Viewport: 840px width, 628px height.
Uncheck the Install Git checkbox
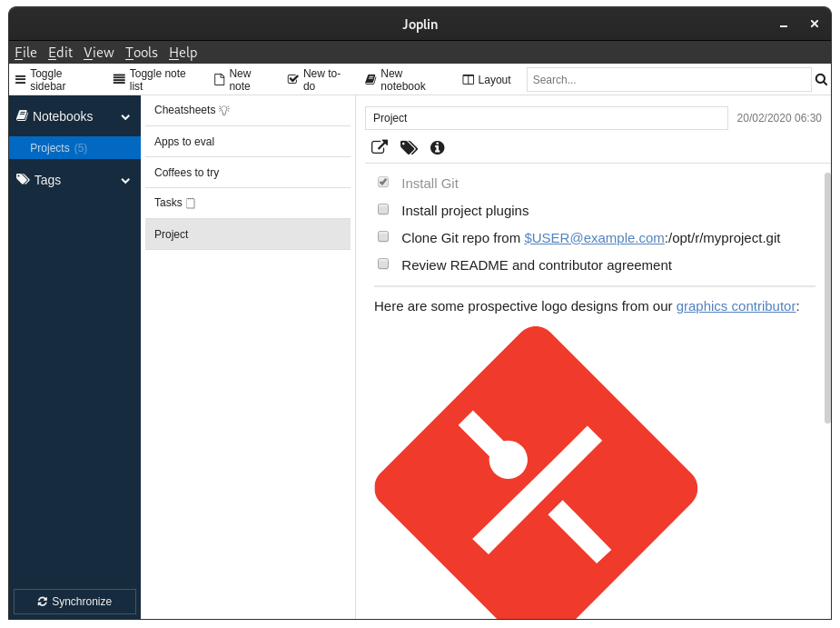(x=383, y=182)
